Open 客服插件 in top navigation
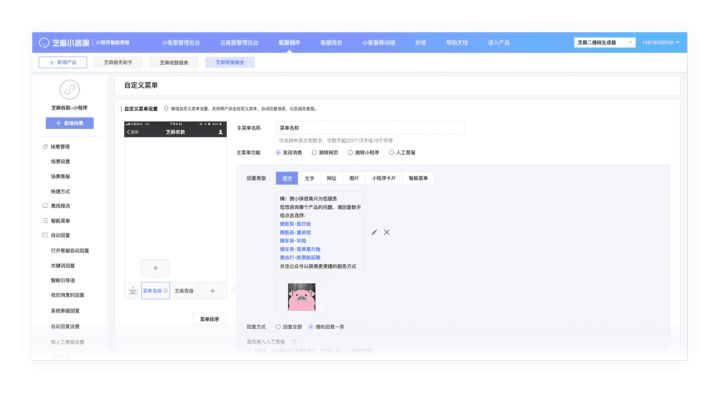 [x=289, y=43]
